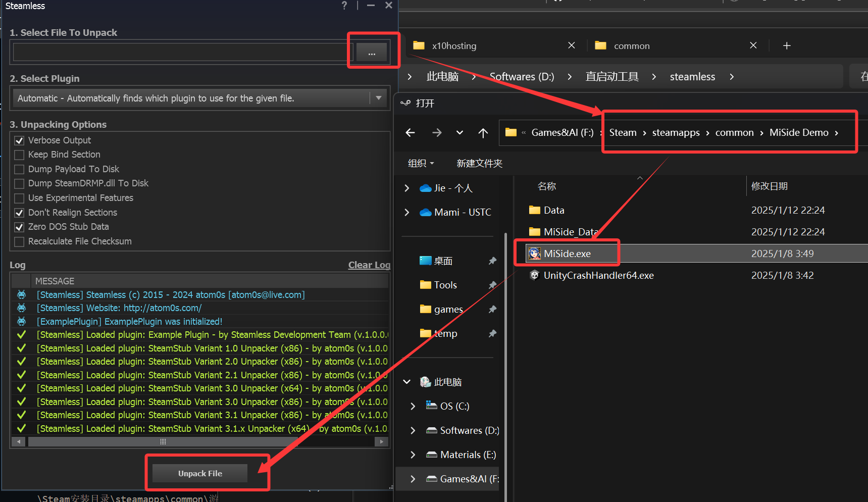Screen dimensions: 868x502
Task: Click the steamless breadcrumb in Explorer window
Action: (692, 76)
